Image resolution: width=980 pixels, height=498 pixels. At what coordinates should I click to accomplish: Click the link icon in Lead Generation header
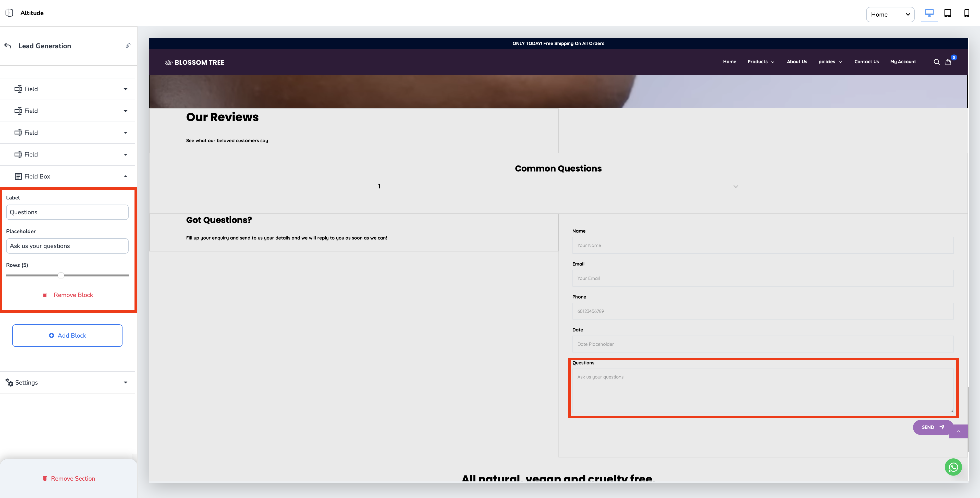tap(128, 46)
